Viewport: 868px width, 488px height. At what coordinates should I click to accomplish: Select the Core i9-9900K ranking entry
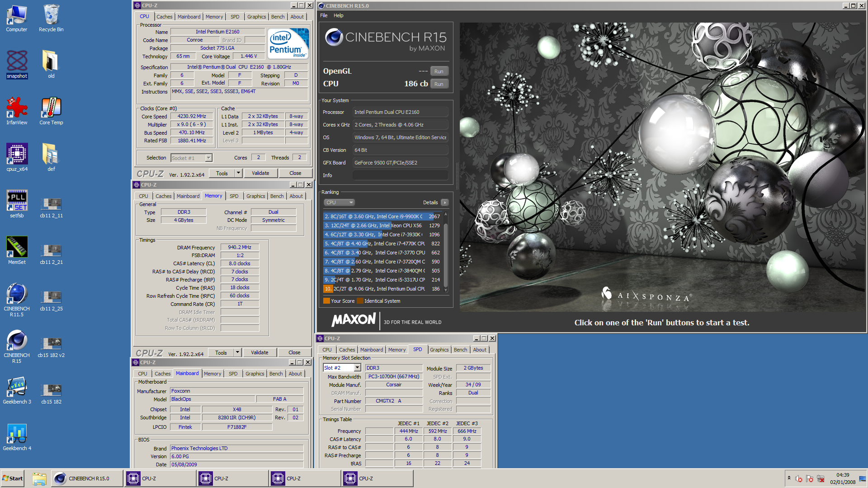click(x=382, y=216)
